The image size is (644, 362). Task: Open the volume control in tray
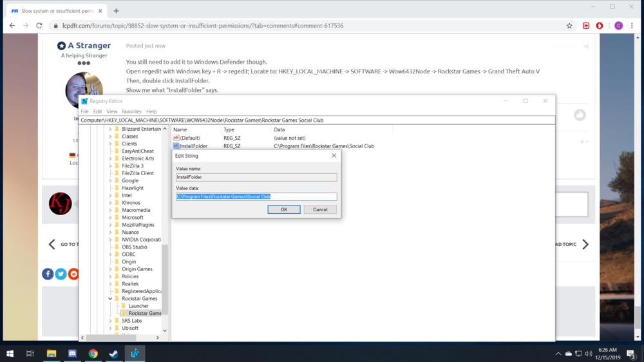click(589, 354)
